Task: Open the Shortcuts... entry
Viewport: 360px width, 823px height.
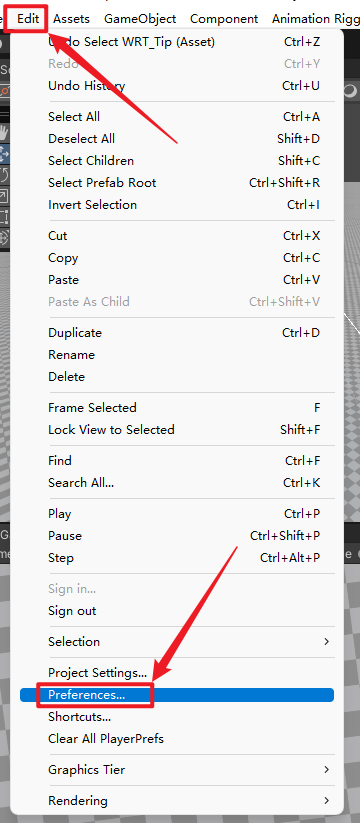Action: [177, 716]
